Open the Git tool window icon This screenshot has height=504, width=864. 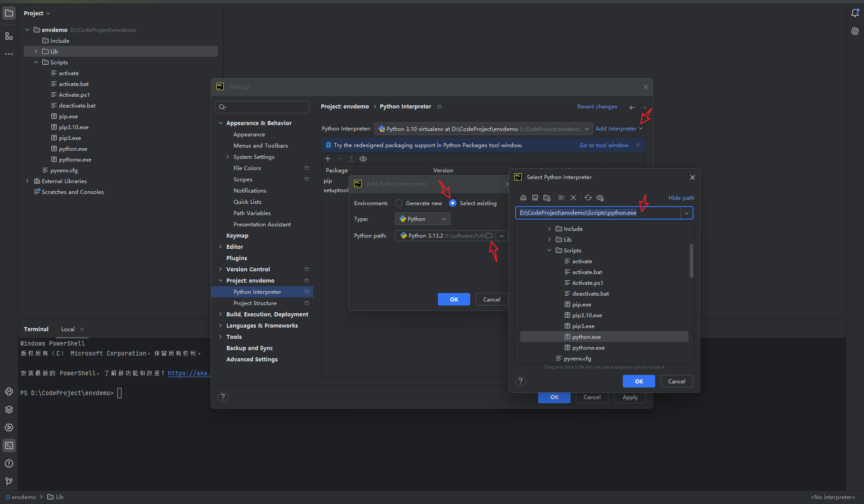[x=9, y=481]
